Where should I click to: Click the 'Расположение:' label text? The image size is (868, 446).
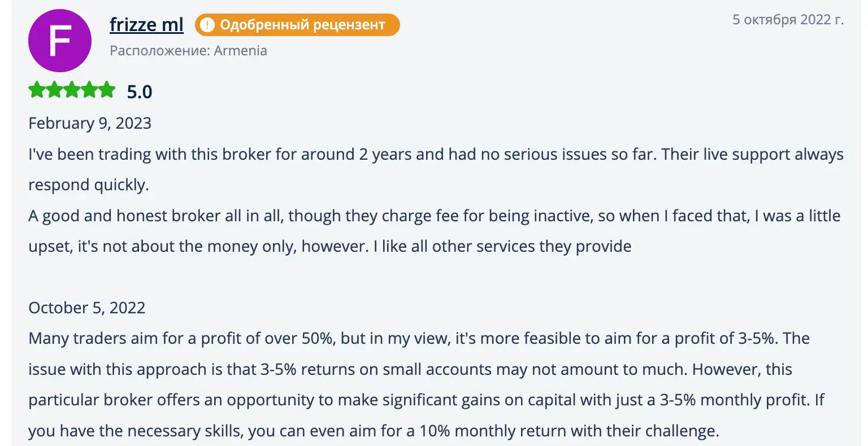pyautogui.click(x=160, y=50)
